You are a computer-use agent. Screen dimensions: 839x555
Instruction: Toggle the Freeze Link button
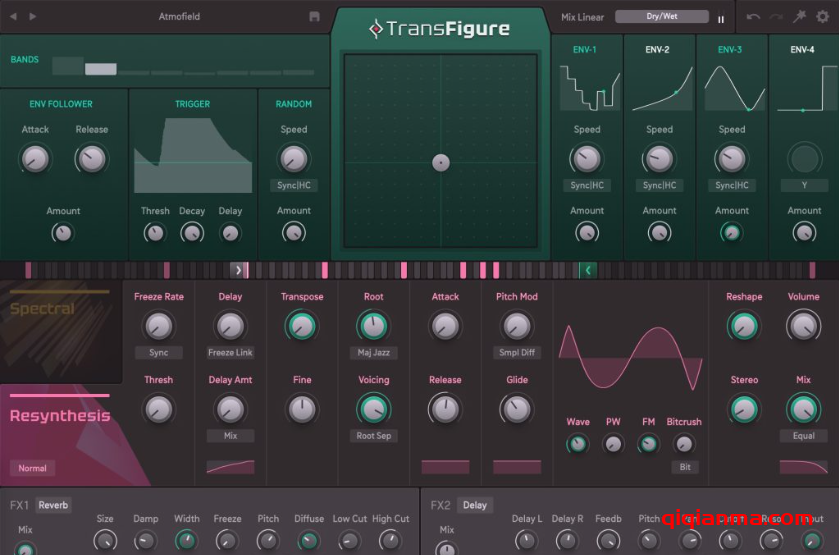tap(231, 353)
